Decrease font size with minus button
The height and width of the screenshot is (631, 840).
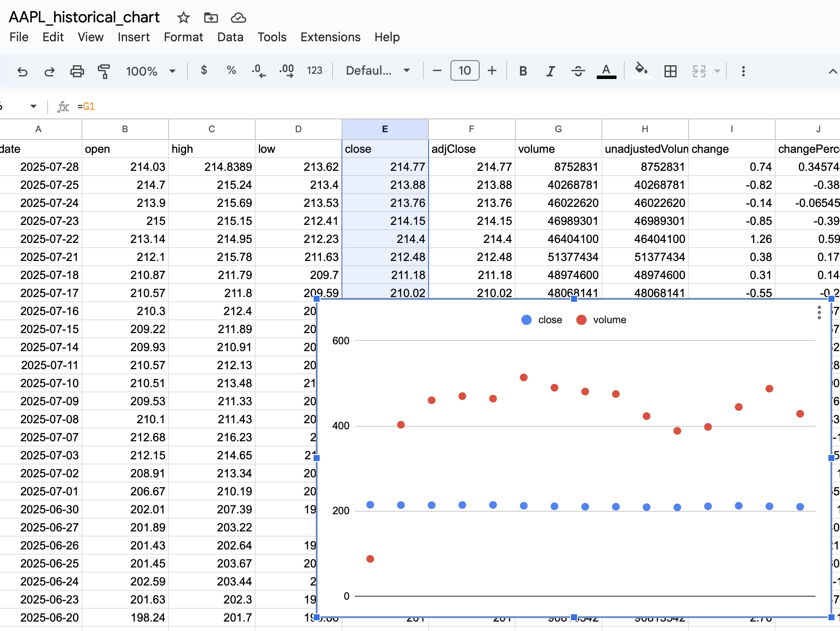(437, 70)
